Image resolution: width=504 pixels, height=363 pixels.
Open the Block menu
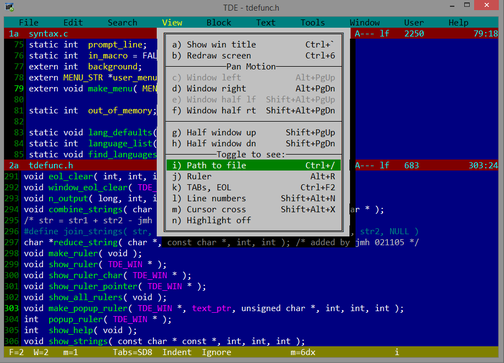(x=219, y=23)
